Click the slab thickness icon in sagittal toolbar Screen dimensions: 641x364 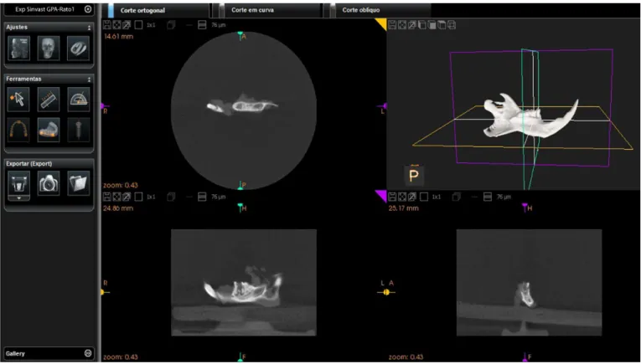point(488,197)
